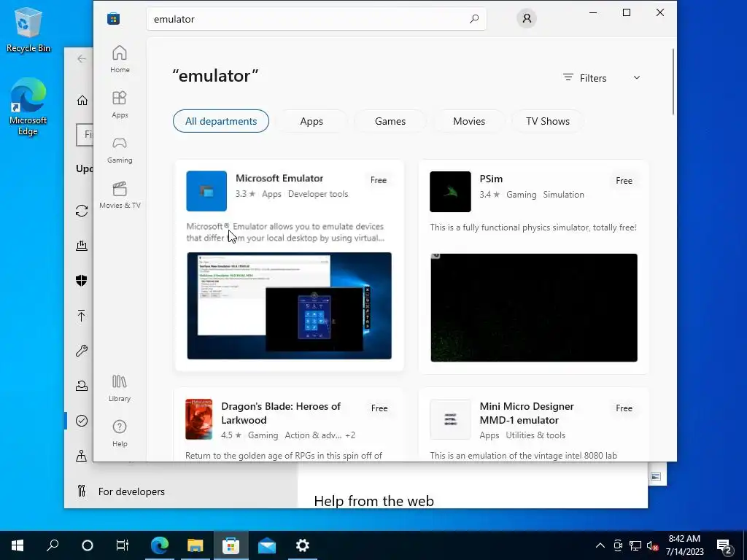The image size is (747, 560).
Task: Open the Windows Start menu
Action: [x=18, y=545]
